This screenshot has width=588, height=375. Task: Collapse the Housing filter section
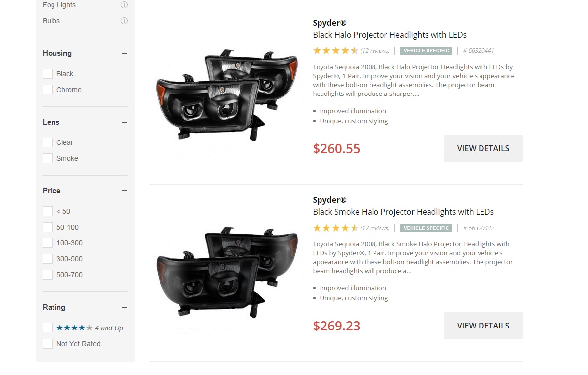[x=125, y=53]
